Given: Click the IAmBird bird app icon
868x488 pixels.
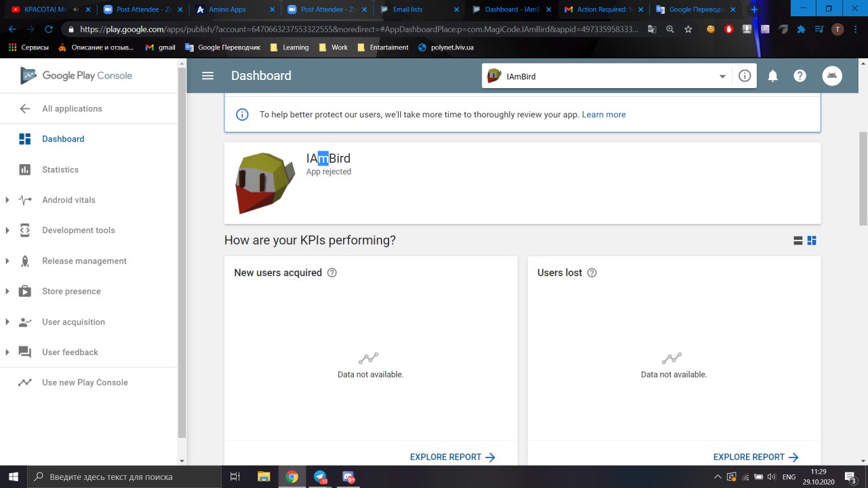Looking at the screenshot, I should click(x=265, y=183).
